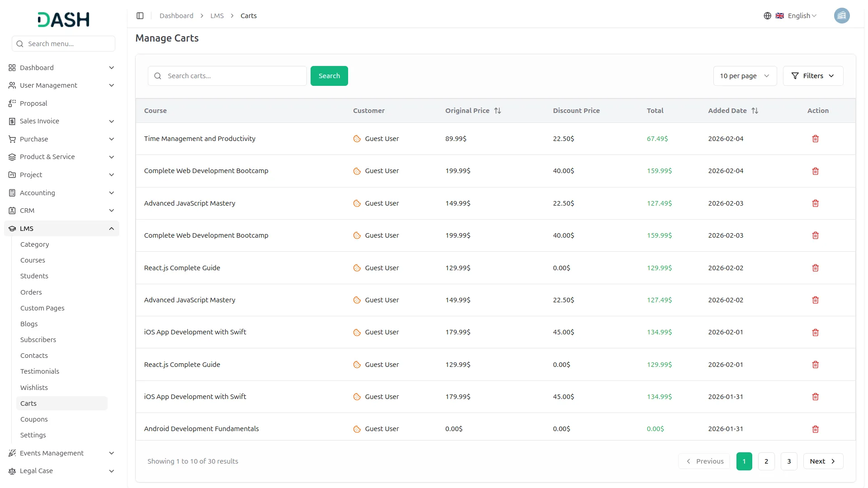868x488 pixels.
Task: Open the English language selector
Action: click(802, 16)
